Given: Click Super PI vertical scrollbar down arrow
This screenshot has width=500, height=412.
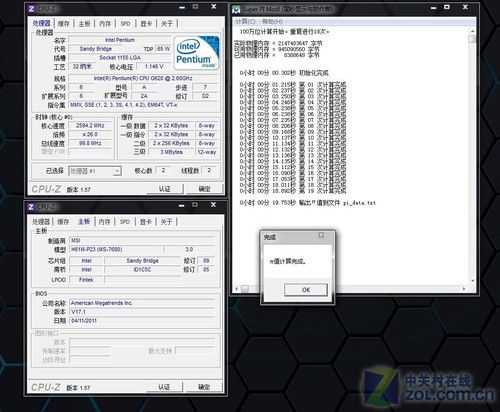Looking at the screenshot, I should click(472, 281).
